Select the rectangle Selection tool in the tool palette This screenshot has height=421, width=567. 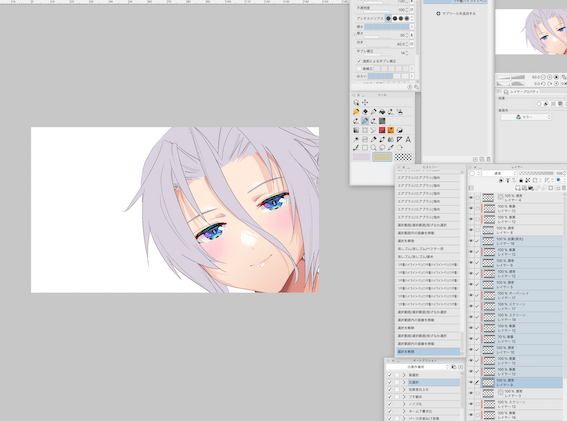pos(365,148)
